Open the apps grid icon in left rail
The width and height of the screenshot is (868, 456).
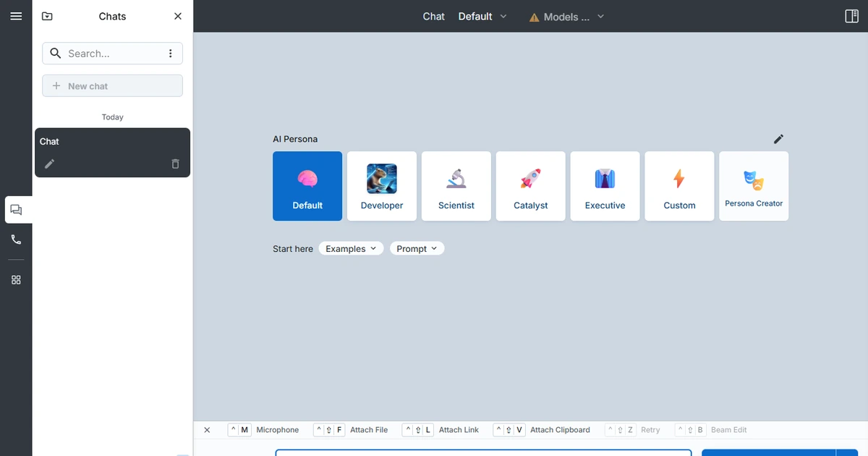16,280
